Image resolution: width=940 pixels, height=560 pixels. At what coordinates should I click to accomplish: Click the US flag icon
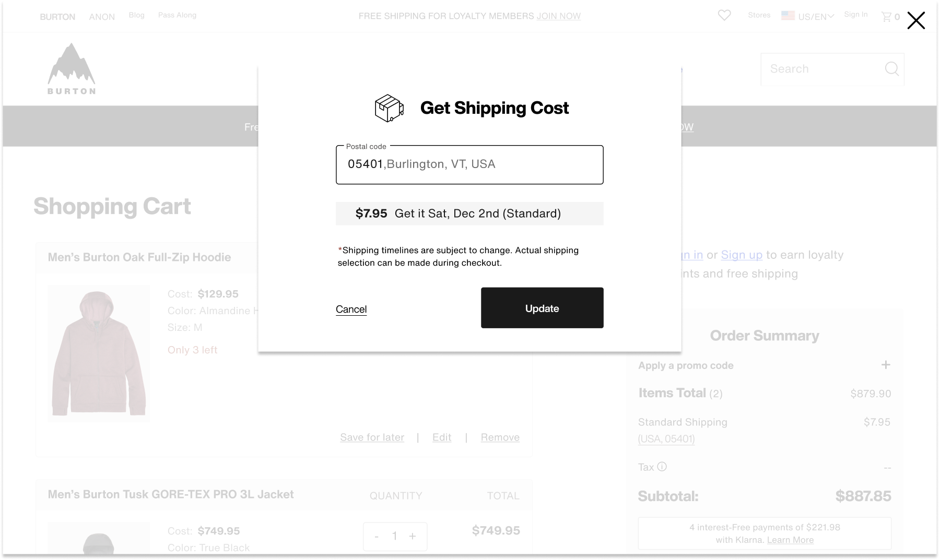point(788,16)
